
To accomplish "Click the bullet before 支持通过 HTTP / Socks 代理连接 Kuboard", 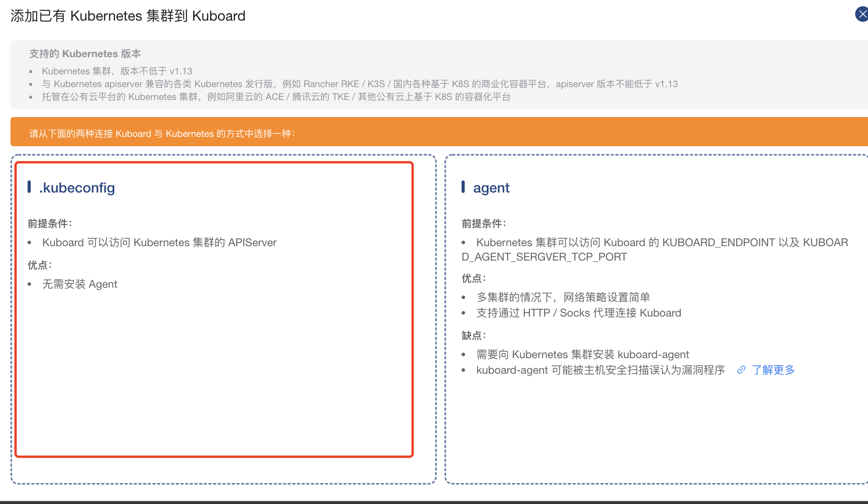I will click(464, 313).
